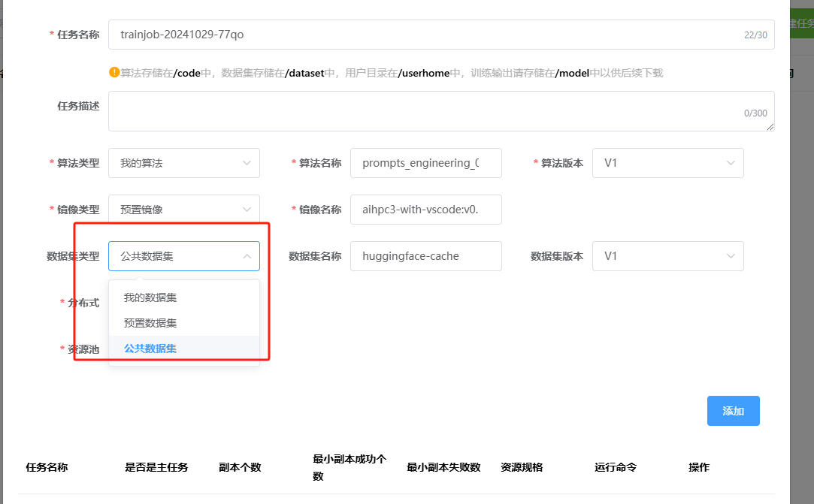Click the chevron arrow in 数据集版本 field
Screen dimensions: 814x504
pos(731,256)
